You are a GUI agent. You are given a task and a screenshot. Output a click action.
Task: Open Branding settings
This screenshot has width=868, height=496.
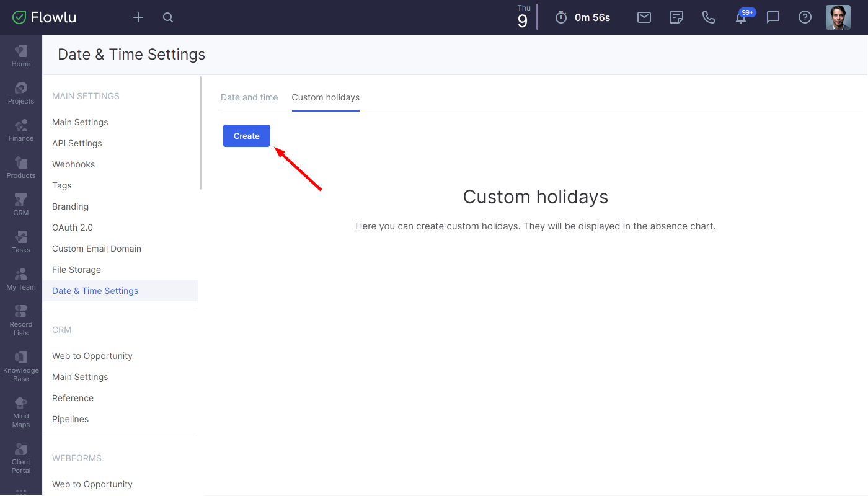(x=70, y=206)
